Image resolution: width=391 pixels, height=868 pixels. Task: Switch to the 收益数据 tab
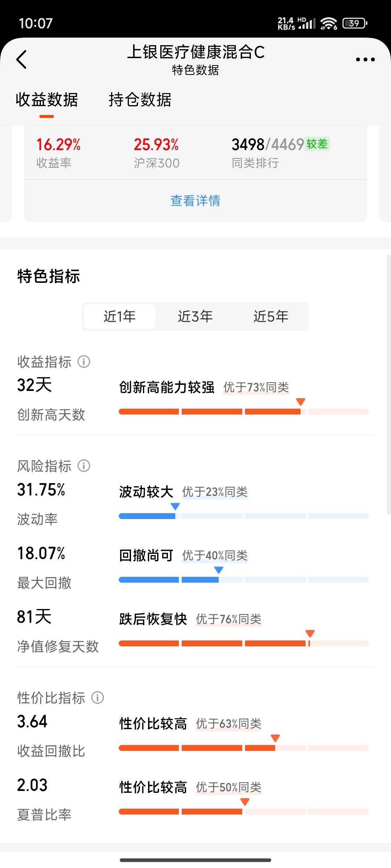(x=47, y=100)
